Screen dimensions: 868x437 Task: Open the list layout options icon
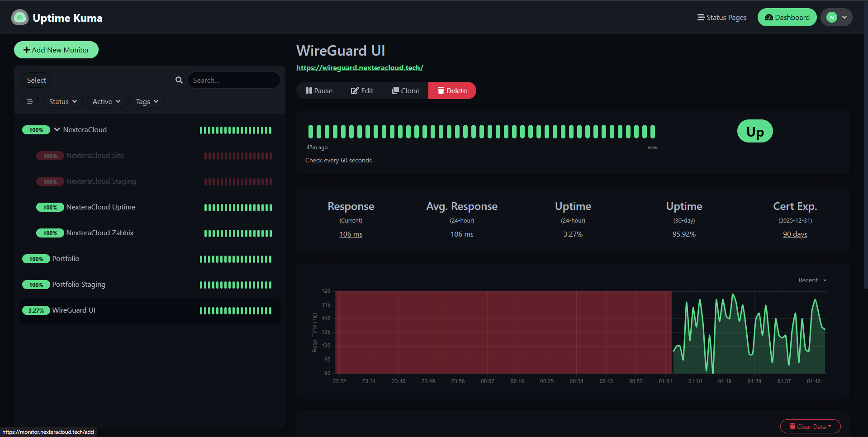pyautogui.click(x=30, y=101)
